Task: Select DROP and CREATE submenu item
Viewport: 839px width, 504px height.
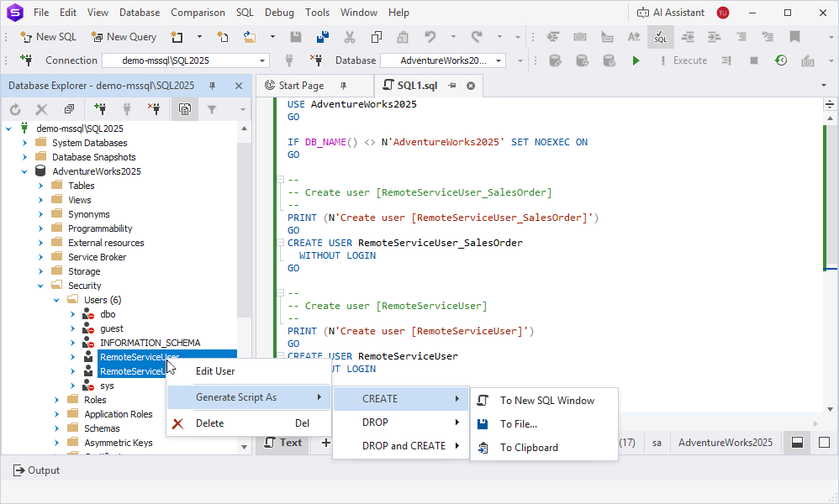Action: [x=401, y=446]
